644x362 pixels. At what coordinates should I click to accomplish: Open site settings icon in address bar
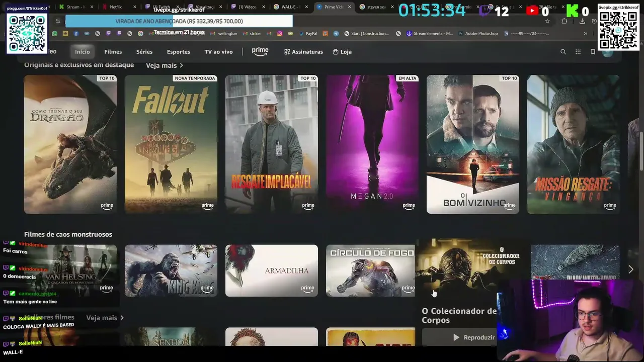(58, 21)
